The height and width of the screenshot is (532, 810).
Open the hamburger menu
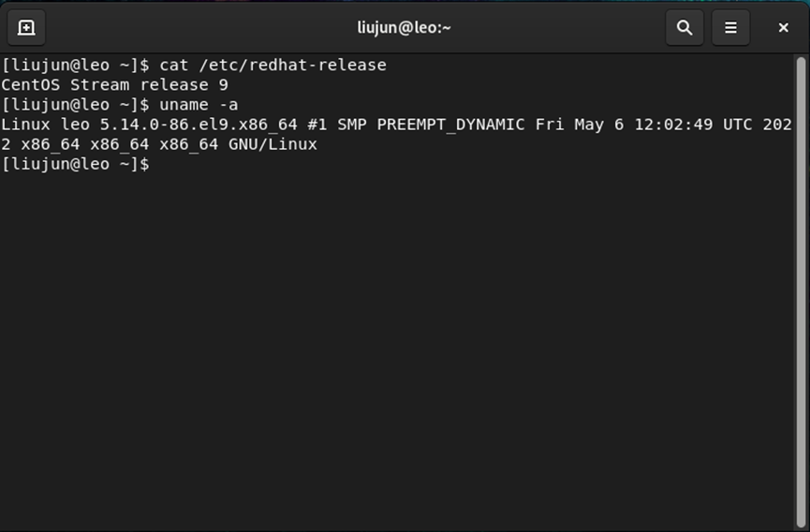(730, 27)
